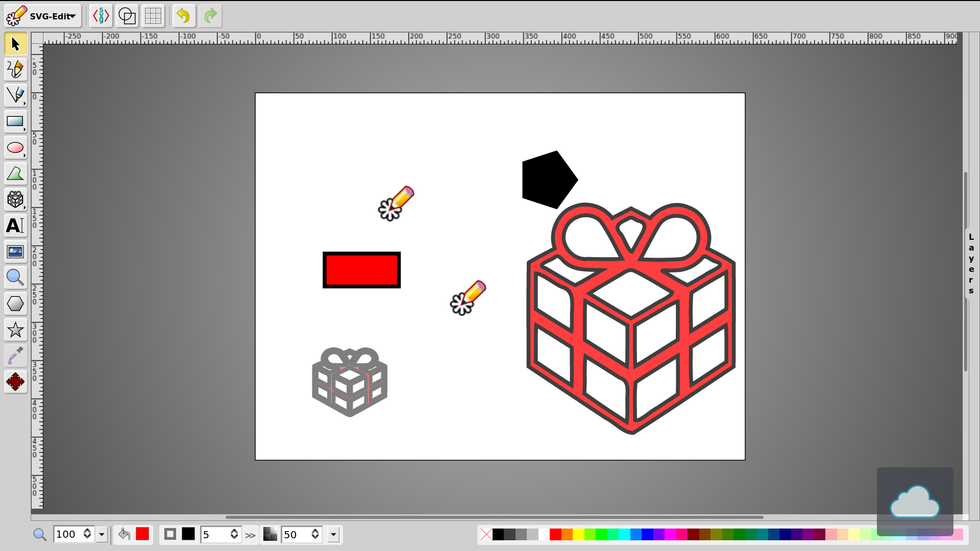The image size is (980, 551).
Task: Click the Redo button
Action: (210, 16)
